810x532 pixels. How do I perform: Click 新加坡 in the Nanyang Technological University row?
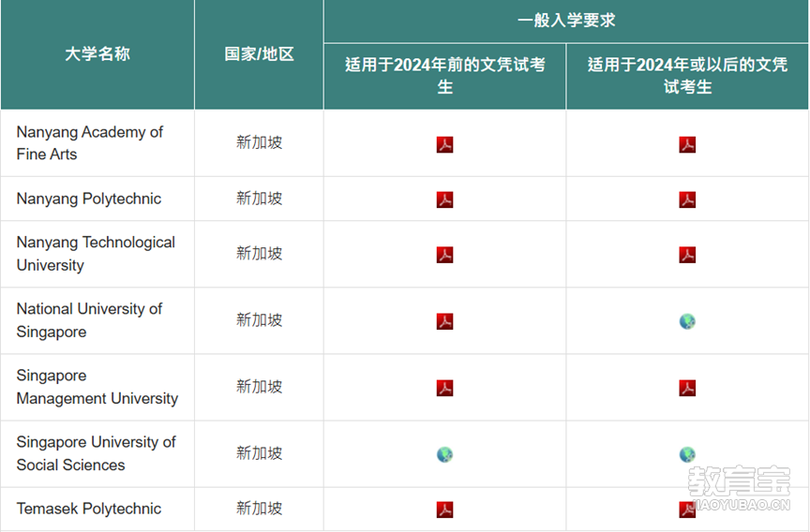pos(260,254)
